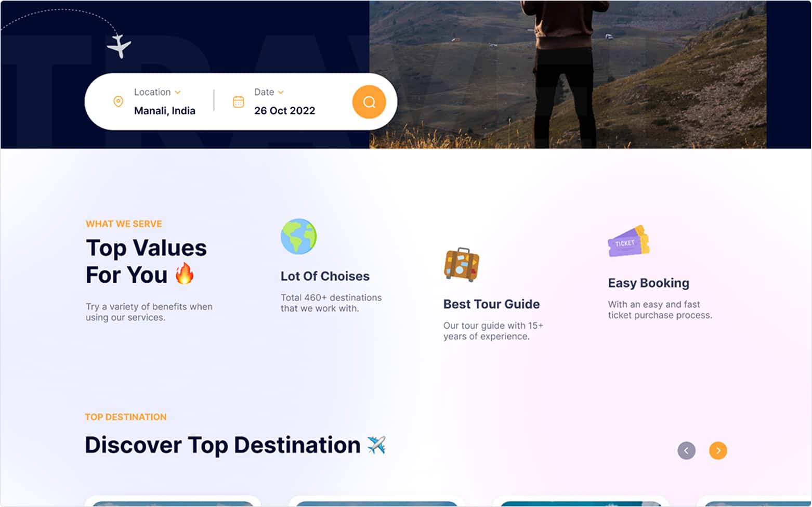The width and height of the screenshot is (812, 507).
Task: Click the leftmost destination card thumbnail
Action: coord(173,503)
